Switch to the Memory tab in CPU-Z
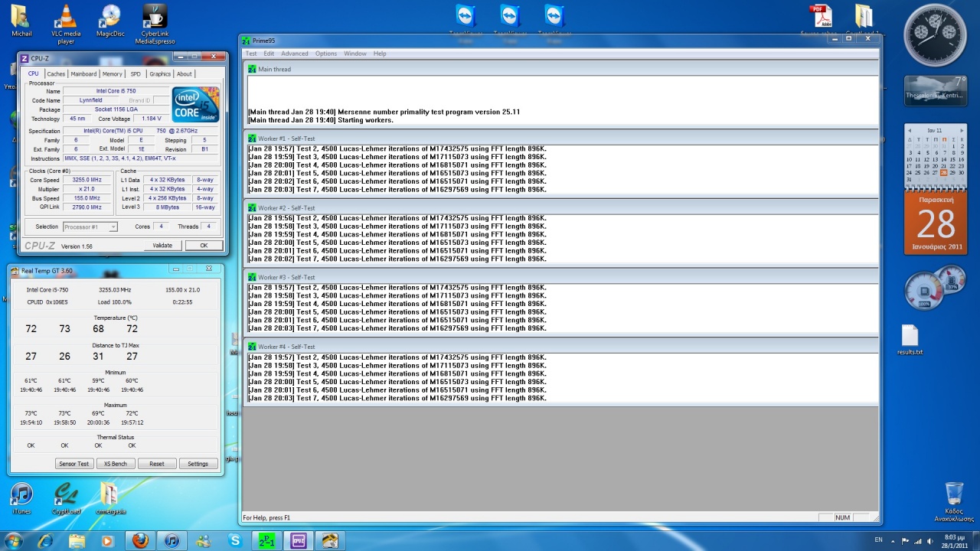980x551 pixels. 113,74
